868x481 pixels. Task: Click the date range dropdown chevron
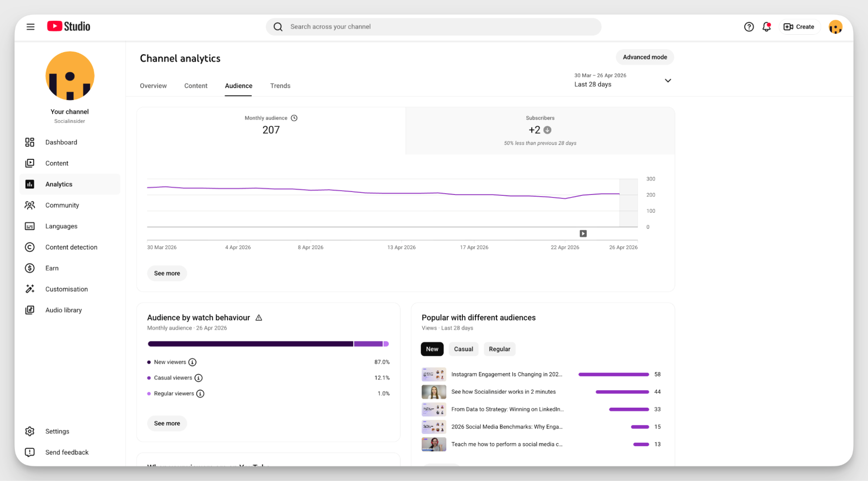click(x=668, y=81)
